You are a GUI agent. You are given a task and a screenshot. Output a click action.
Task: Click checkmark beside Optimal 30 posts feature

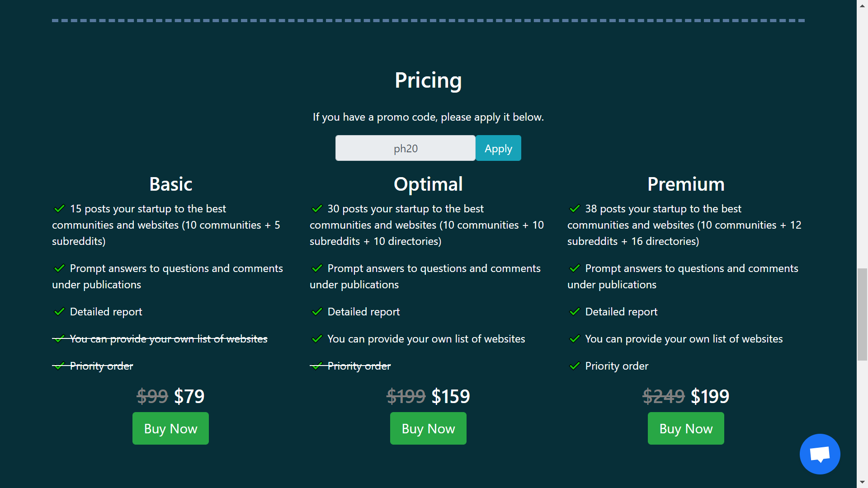click(x=317, y=209)
